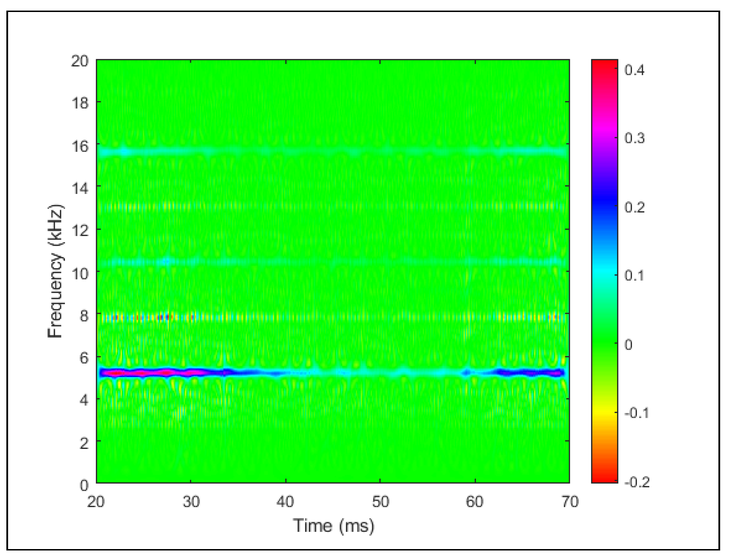
Task: Click the colorbar tick label 0.4
Action: click(634, 70)
